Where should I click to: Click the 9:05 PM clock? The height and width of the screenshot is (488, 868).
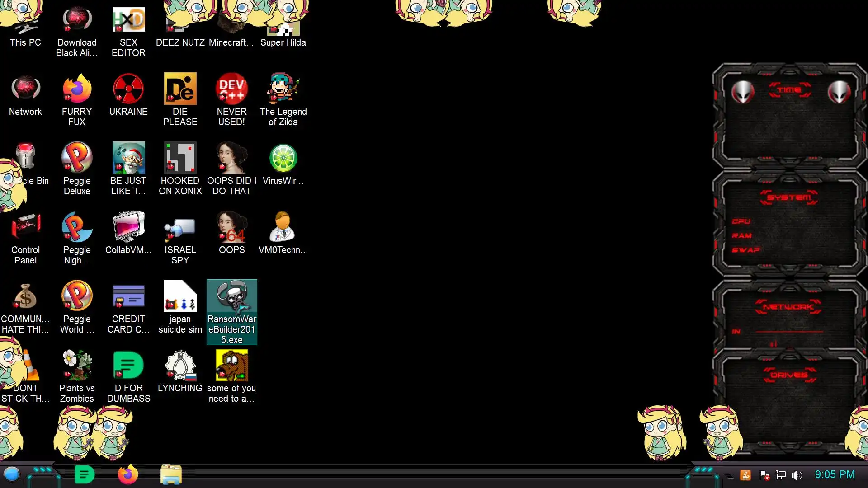pyautogui.click(x=835, y=474)
